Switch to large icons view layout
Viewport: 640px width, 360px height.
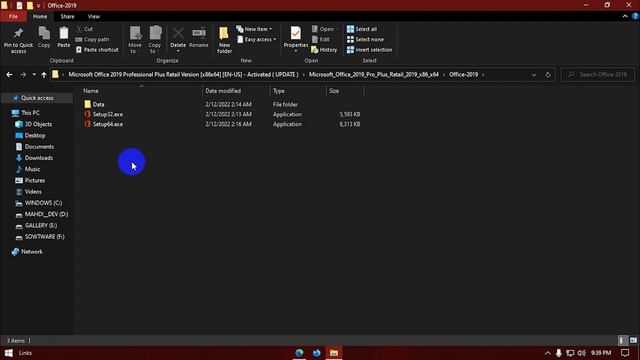tap(633, 340)
